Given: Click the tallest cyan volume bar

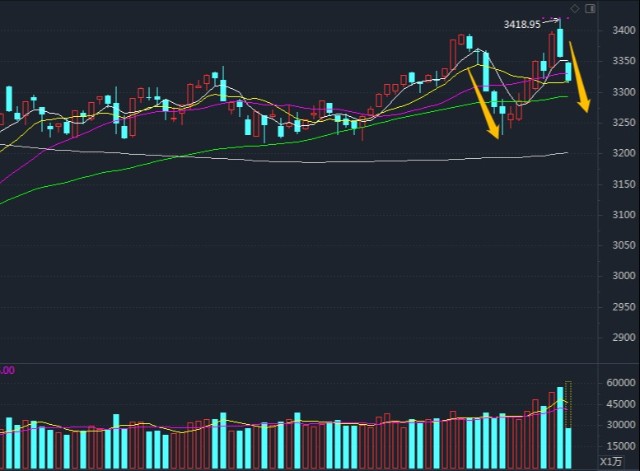Looking at the screenshot, I should (x=560, y=427).
